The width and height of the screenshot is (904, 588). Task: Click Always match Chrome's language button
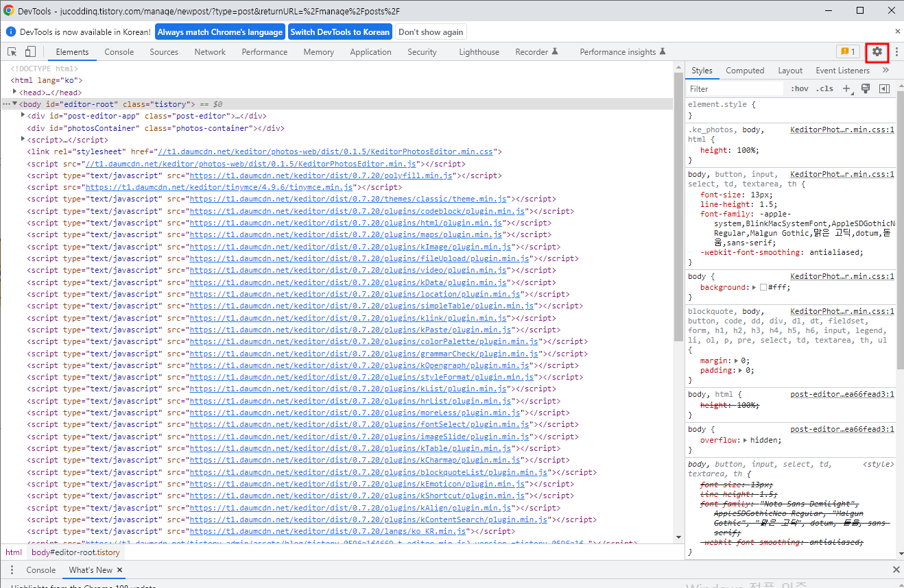(220, 32)
